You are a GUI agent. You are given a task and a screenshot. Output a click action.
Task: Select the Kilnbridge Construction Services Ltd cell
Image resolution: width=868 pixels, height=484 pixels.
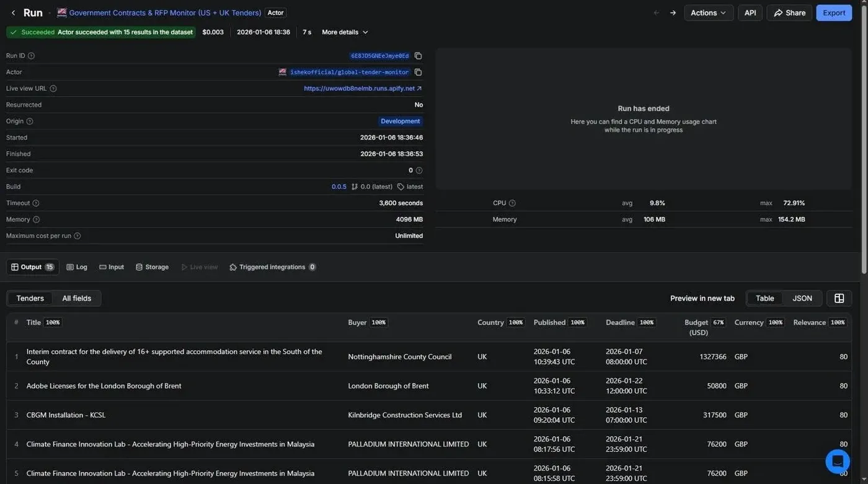click(405, 415)
